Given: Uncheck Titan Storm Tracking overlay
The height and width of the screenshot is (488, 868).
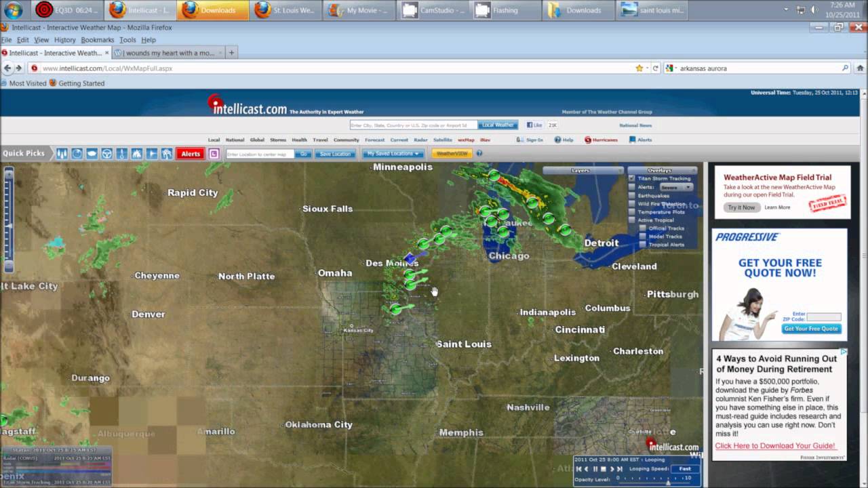Looking at the screenshot, I should tap(631, 178).
